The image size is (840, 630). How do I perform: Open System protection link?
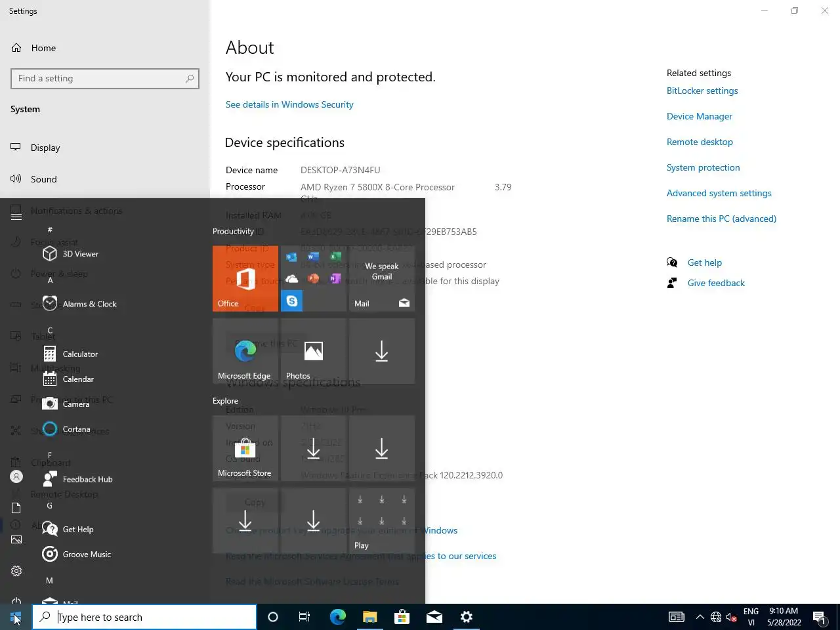703,167
